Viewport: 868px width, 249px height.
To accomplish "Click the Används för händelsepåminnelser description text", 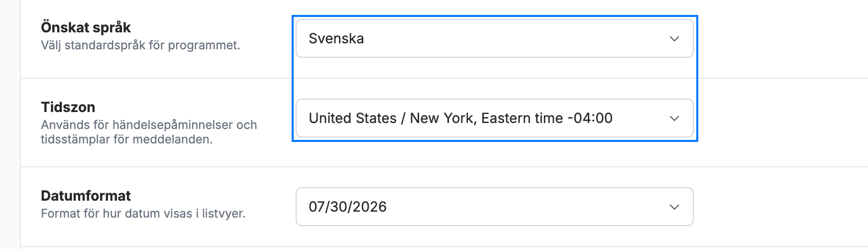I will click(149, 124).
